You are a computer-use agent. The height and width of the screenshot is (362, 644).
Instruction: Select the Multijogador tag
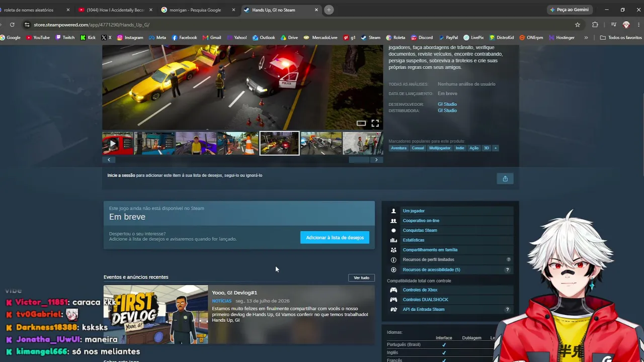coord(440,148)
